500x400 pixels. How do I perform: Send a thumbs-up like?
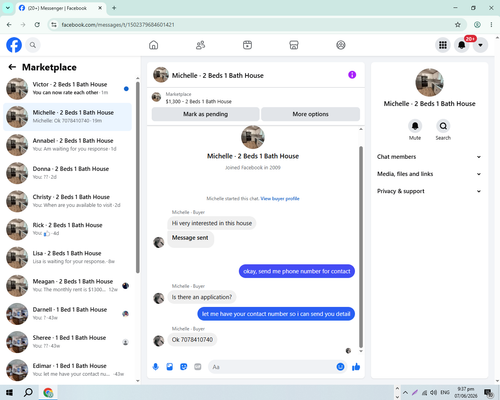click(356, 367)
